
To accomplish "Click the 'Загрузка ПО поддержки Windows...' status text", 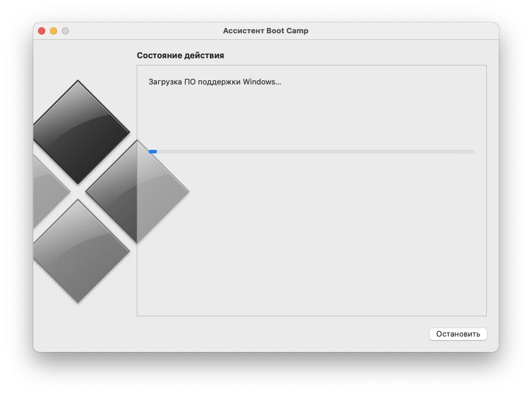I will [215, 82].
